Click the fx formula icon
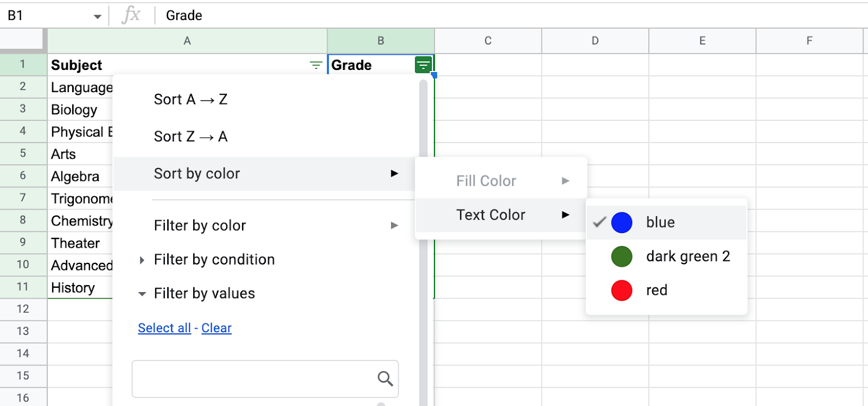The height and width of the screenshot is (406, 868). [131, 15]
